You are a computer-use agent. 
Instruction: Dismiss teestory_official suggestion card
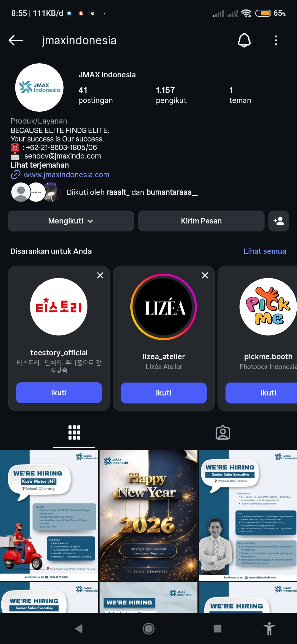coord(100,275)
